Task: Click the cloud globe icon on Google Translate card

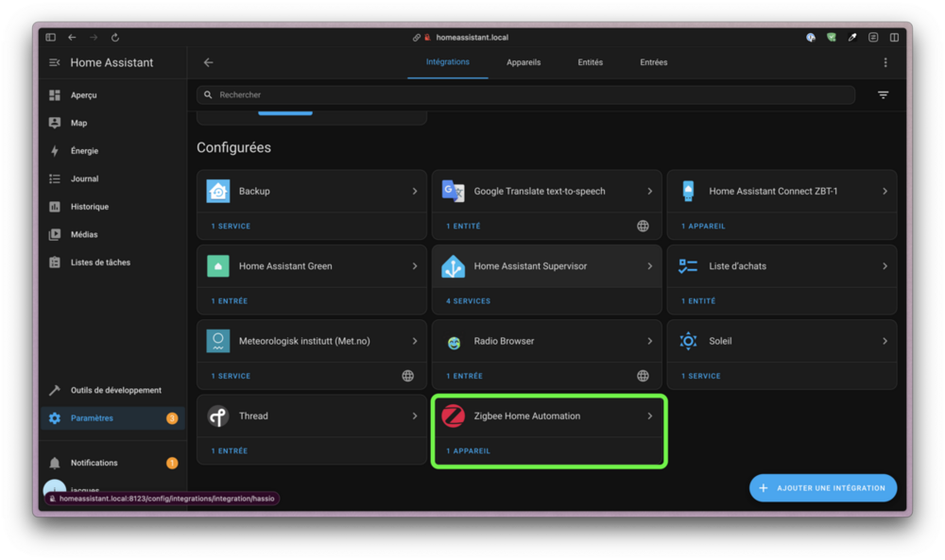Action: tap(643, 227)
